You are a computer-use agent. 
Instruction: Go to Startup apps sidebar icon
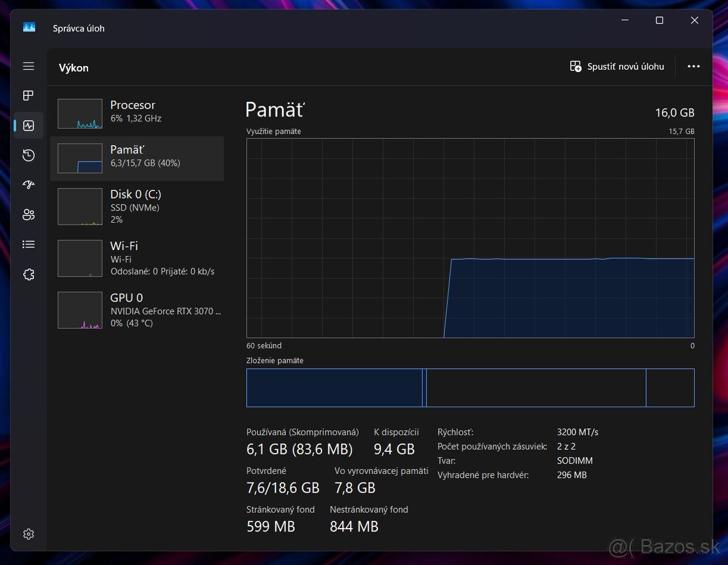[x=29, y=185]
